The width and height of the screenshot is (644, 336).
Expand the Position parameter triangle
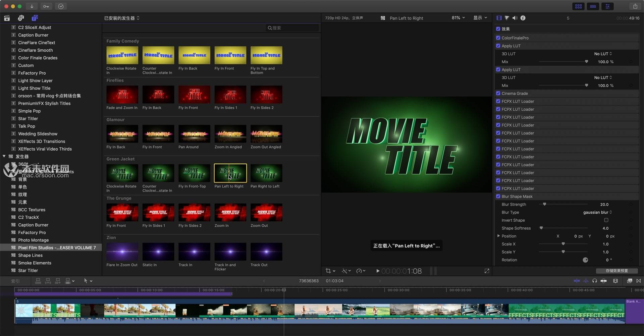(498, 236)
